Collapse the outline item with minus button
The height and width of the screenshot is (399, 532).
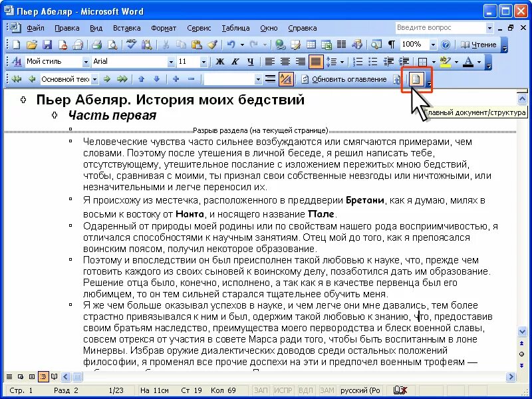(x=192, y=79)
